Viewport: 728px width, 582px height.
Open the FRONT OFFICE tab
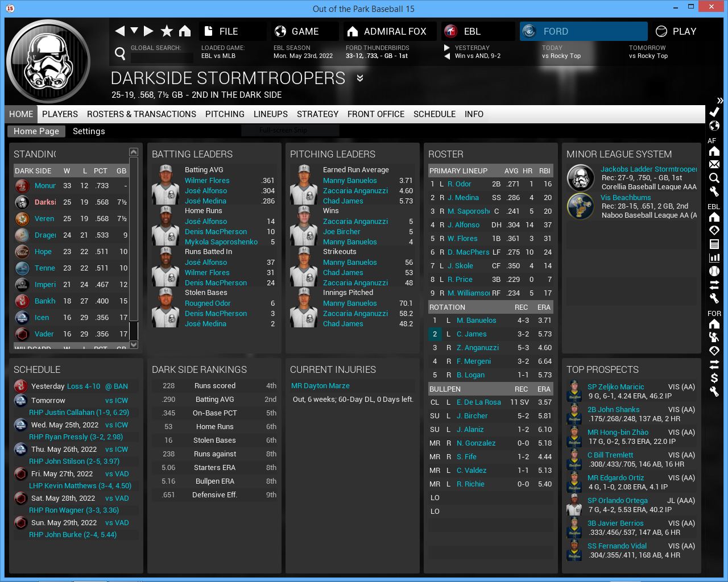[x=376, y=114]
